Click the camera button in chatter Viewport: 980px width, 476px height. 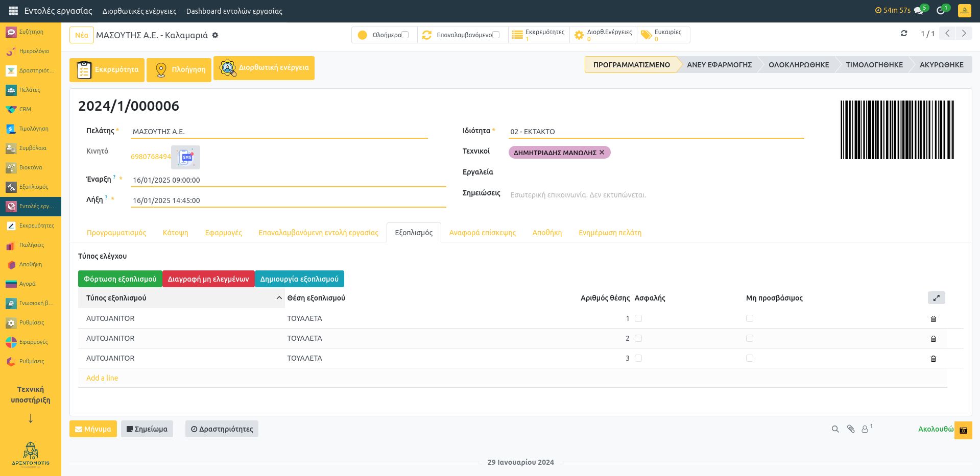pos(963,430)
